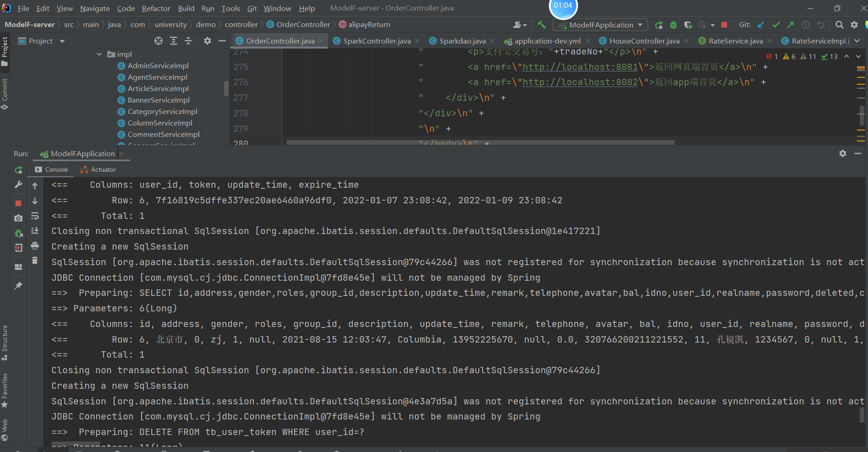This screenshot has width=868, height=452.
Task: Click the alipayReturn breadcrumb
Action: (365, 24)
